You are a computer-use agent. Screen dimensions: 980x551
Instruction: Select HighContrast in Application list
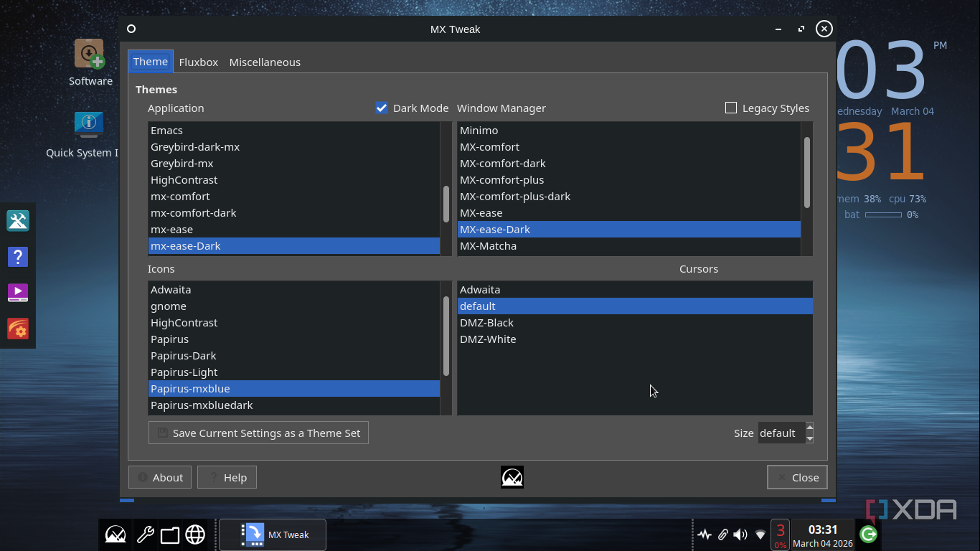[x=294, y=180]
